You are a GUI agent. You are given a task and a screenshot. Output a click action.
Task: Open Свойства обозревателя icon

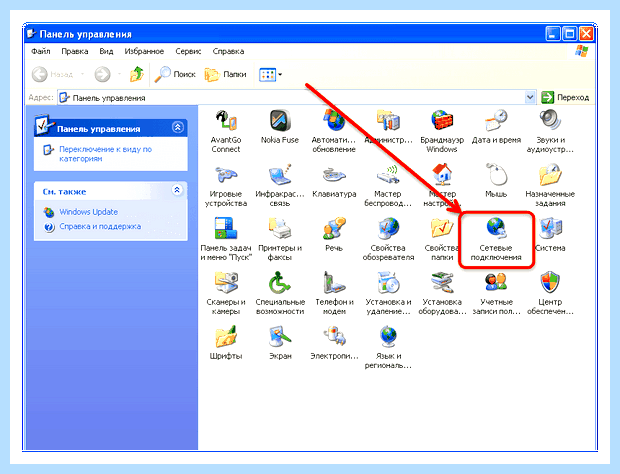coord(388,240)
